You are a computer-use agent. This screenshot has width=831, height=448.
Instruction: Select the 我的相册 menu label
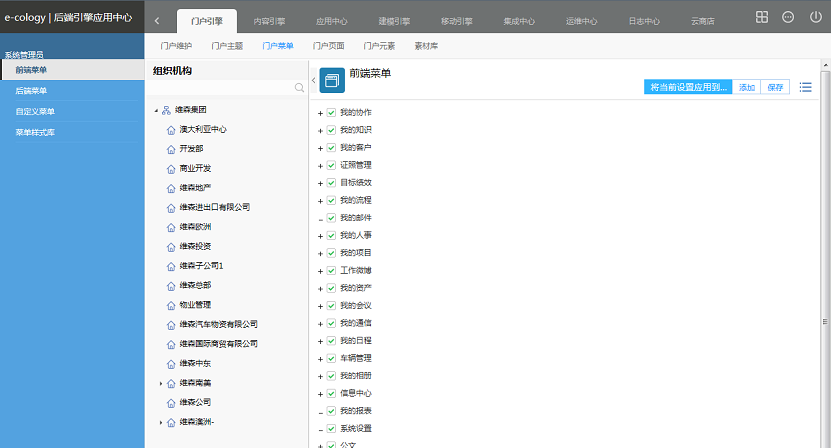pyautogui.click(x=356, y=376)
